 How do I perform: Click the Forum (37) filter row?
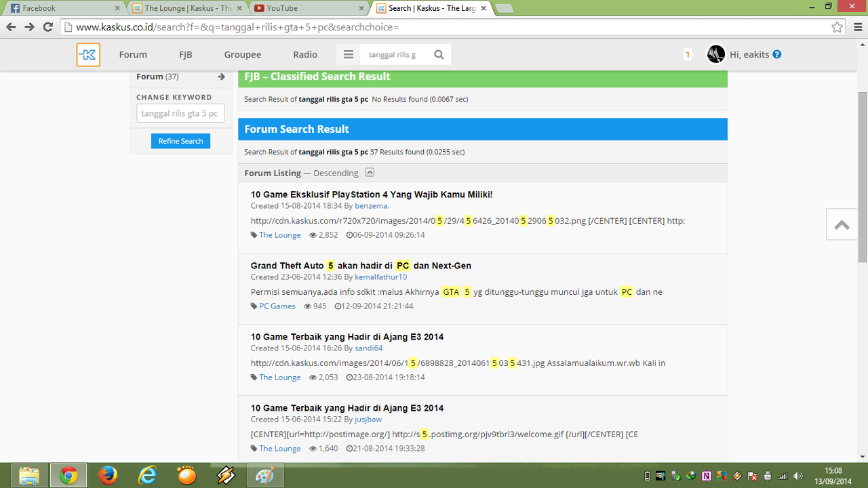180,77
